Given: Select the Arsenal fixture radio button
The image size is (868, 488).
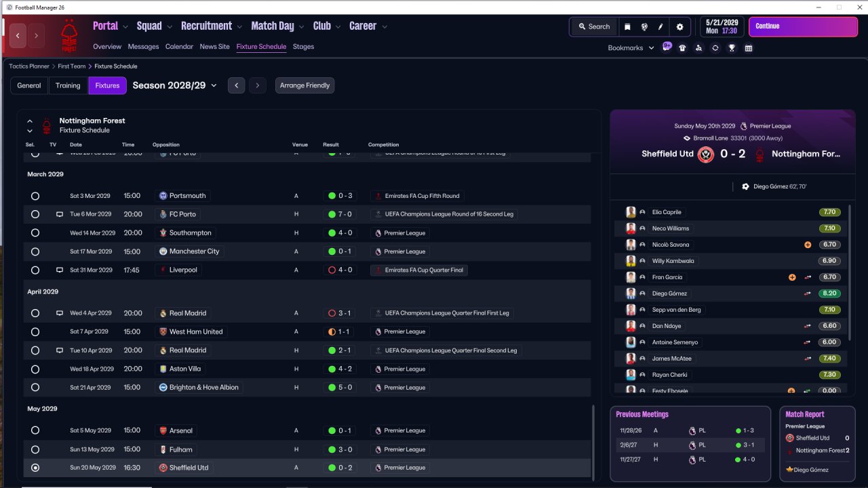Looking at the screenshot, I should click(x=35, y=430).
